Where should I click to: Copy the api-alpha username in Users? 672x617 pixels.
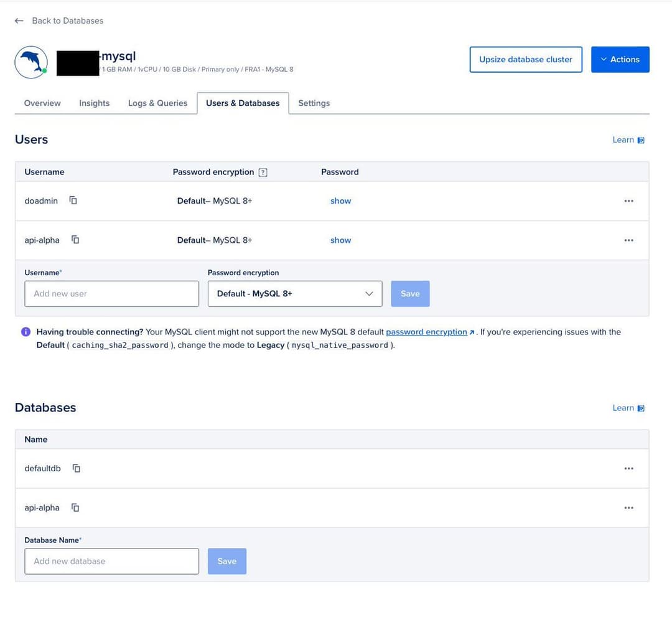pyautogui.click(x=75, y=240)
